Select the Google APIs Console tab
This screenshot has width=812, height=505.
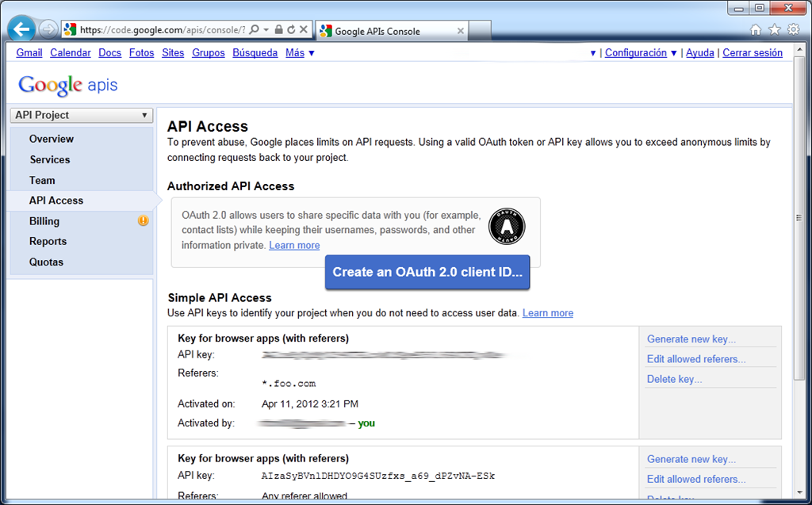pyautogui.click(x=392, y=31)
